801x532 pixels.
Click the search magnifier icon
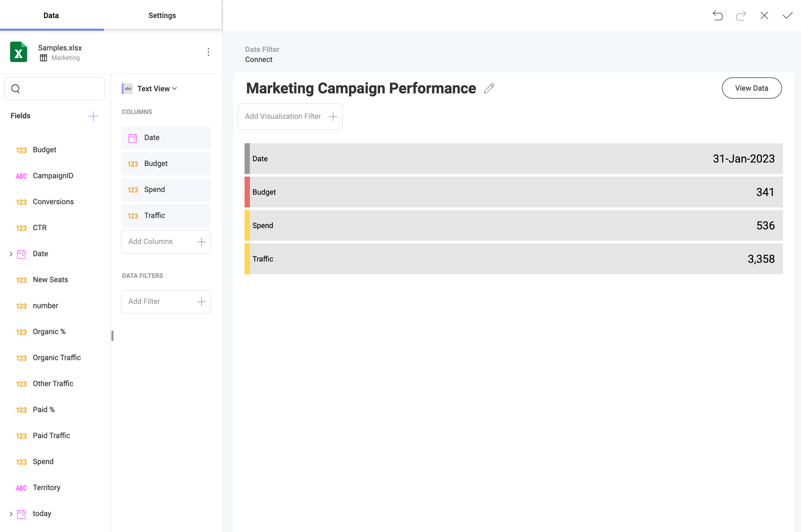click(16, 89)
